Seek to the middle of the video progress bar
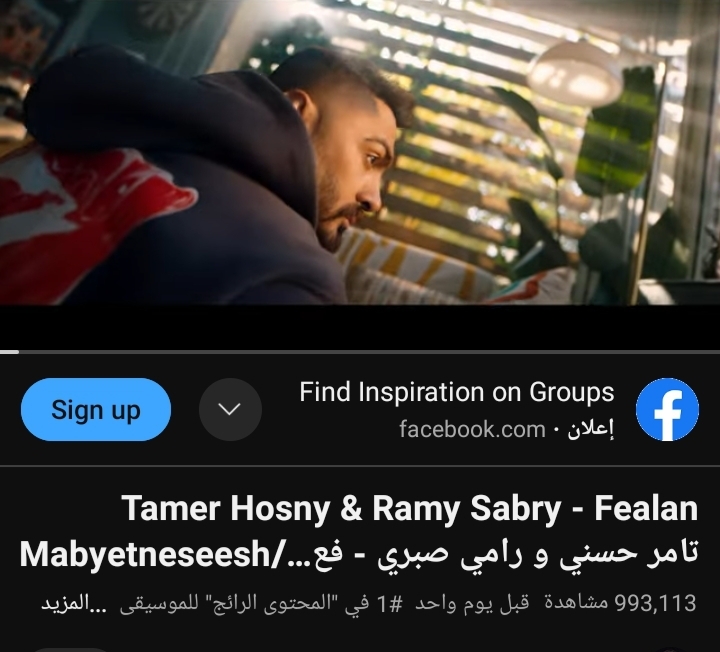Image resolution: width=720 pixels, height=652 pixels. pos(360,352)
